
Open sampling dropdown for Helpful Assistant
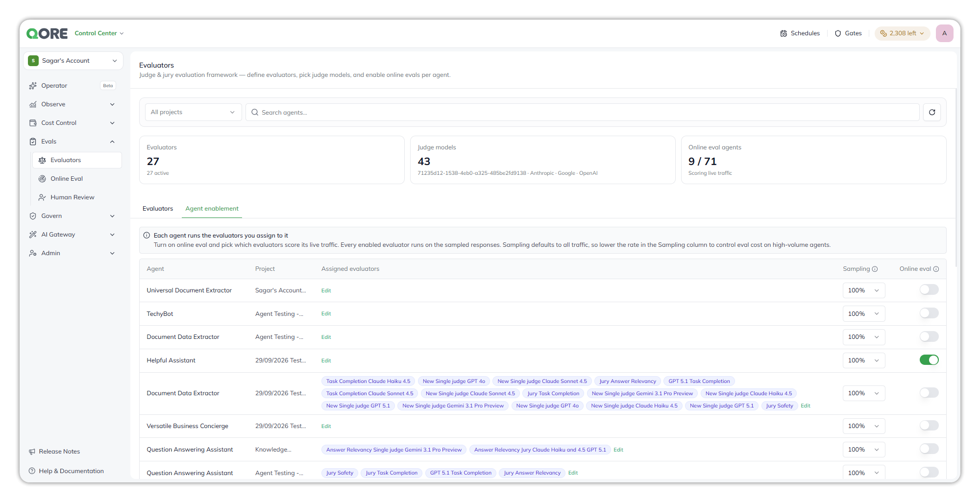[x=864, y=360]
